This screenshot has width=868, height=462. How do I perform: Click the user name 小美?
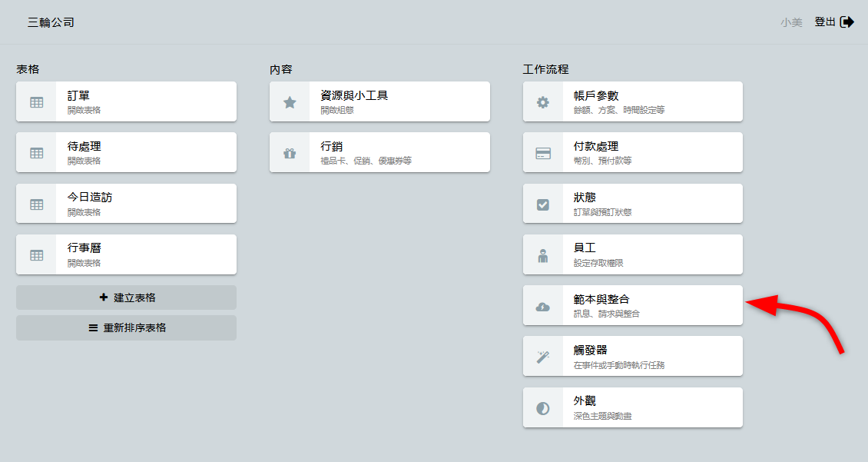coord(791,22)
